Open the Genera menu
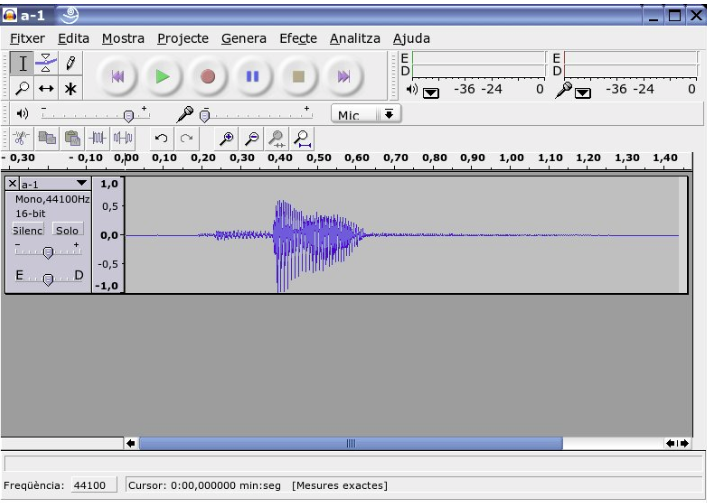Viewport: 707px width, 503px height. pyautogui.click(x=244, y=39)
